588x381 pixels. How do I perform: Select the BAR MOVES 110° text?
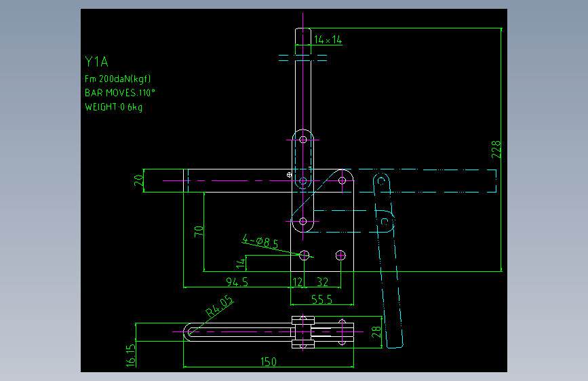(x=120, y=93)
